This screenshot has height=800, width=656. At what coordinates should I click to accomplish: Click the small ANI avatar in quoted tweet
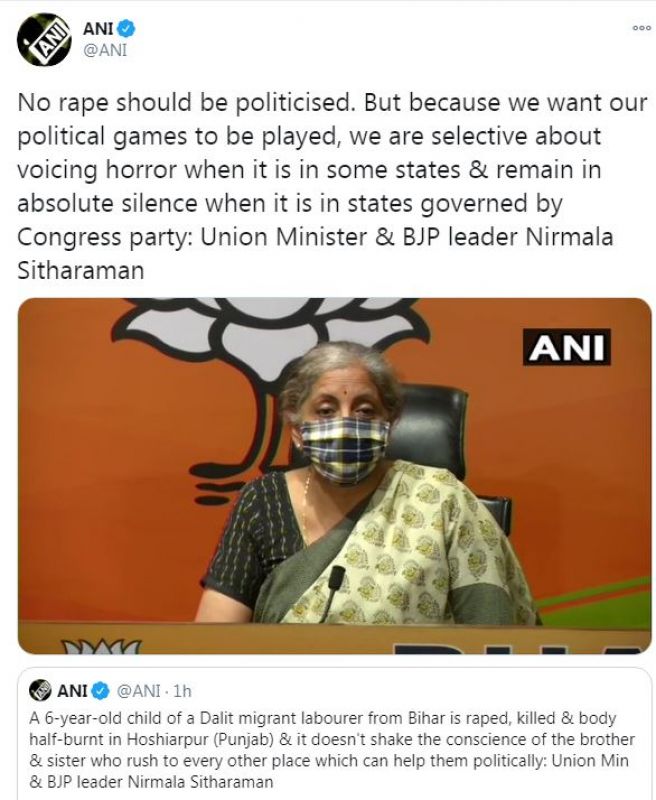40,691
